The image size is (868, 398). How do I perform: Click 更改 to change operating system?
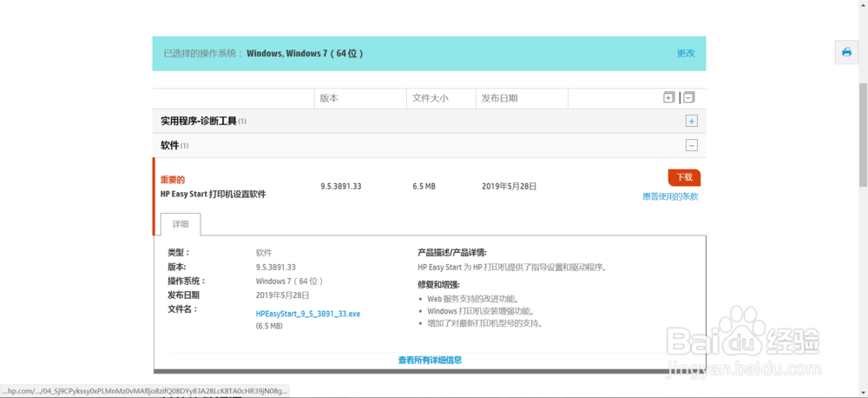click(x=686, y=53)
